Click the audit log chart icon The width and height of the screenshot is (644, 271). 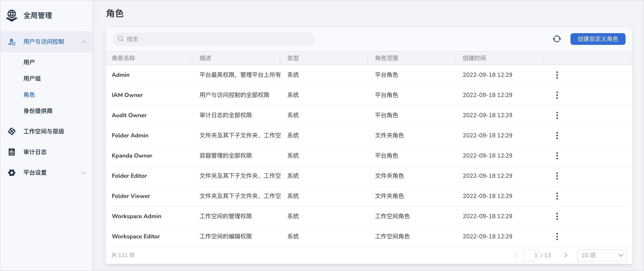(11, 152)
